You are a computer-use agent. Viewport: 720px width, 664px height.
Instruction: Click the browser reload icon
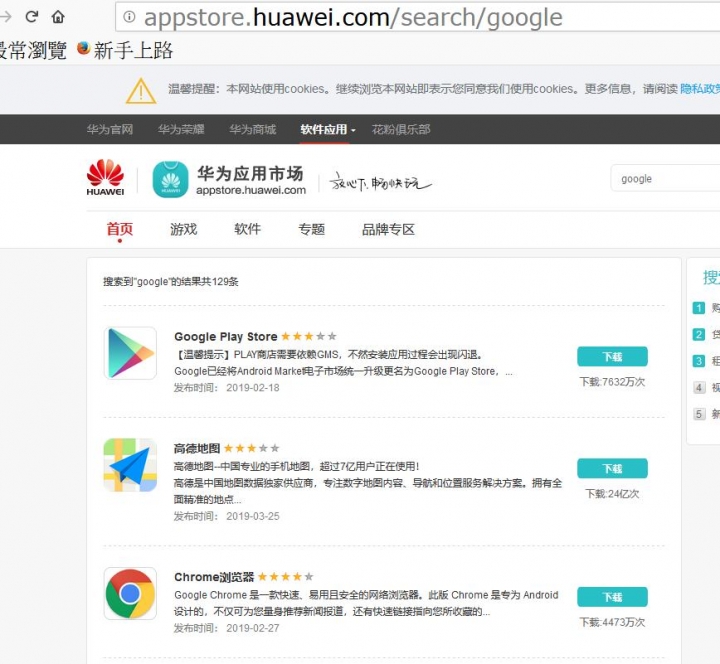[31, 17]
